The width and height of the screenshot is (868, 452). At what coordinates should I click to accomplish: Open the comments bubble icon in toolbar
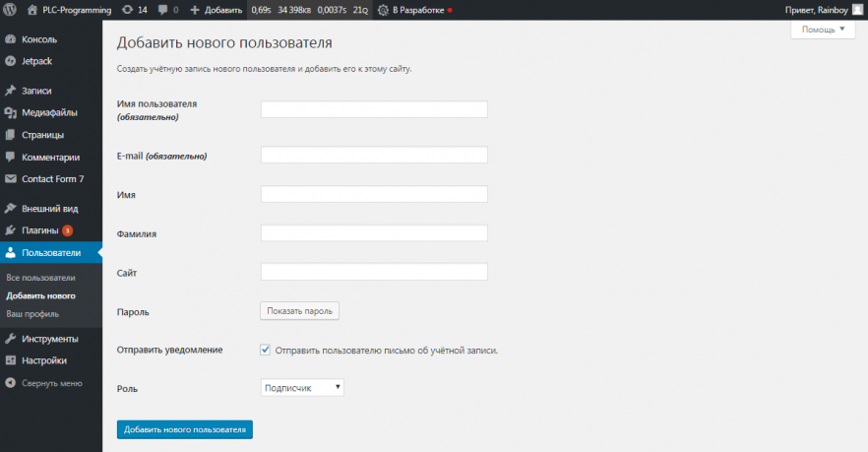[162, 10]
